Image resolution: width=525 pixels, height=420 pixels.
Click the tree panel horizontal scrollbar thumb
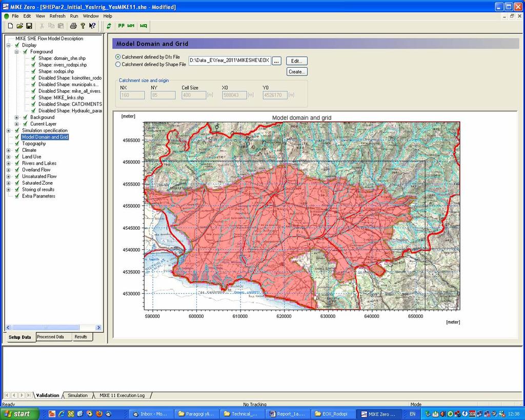coord(46,328)
